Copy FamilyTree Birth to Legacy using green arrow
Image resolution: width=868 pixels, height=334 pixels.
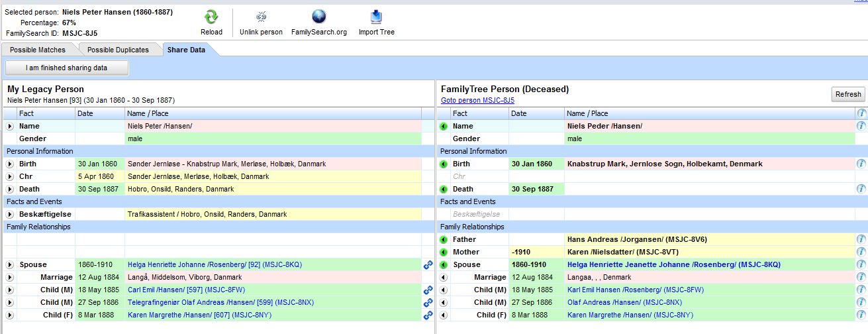tap(444, 164)
